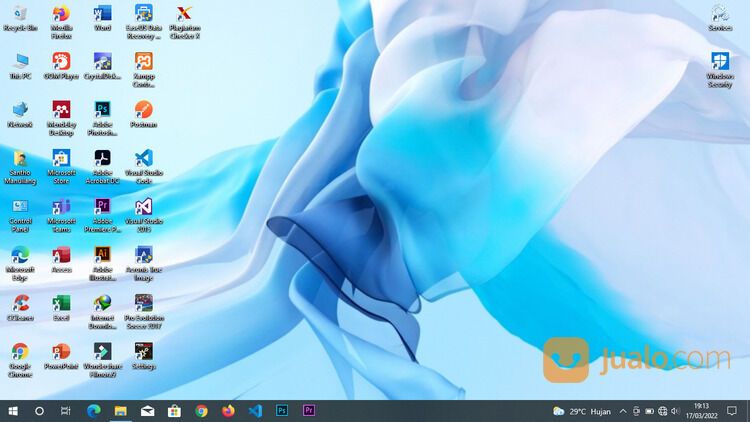This screenshot has width=750, height=422.
Task: Select the Recycle Bin desktop icon
Action: pos(20,19)
